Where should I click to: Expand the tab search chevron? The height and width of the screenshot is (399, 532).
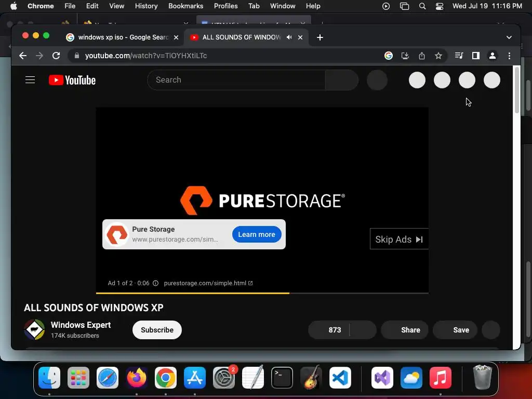pyautogui.click(x=509, y=37)
